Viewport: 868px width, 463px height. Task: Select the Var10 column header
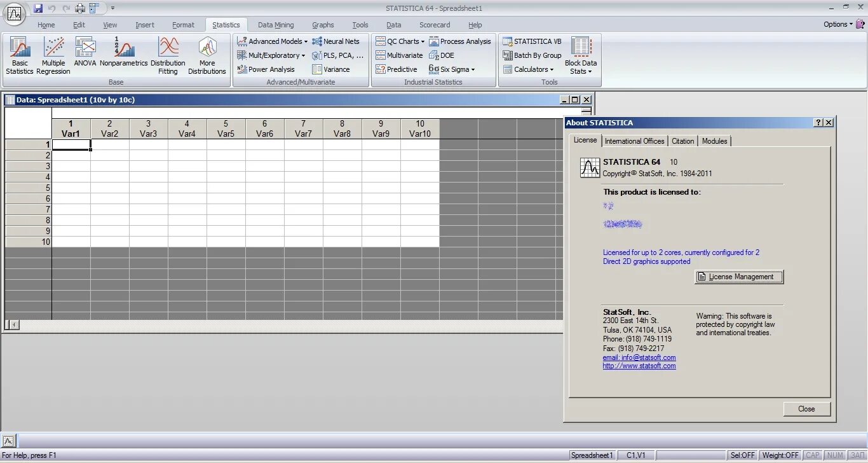pyautogui.click(x=420, y=129)
